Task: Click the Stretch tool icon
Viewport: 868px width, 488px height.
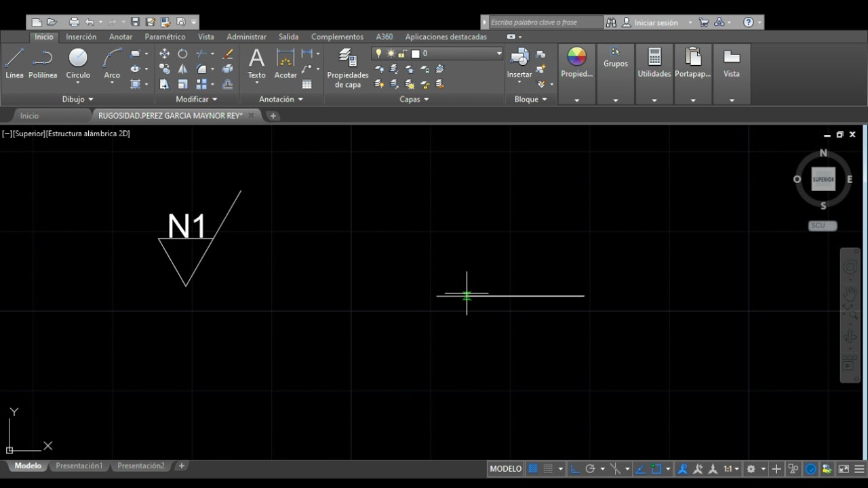Action: 164,84
